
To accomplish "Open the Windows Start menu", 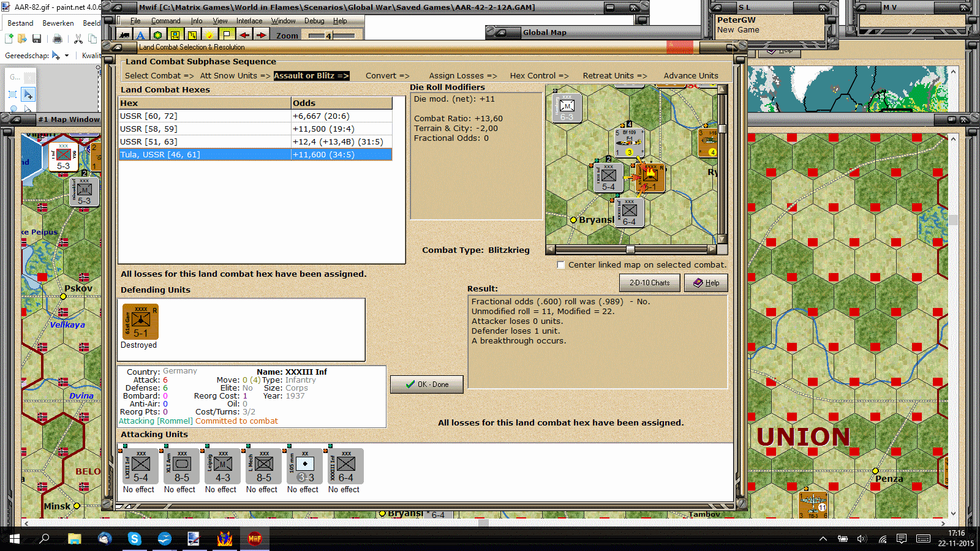I will 15,539.
